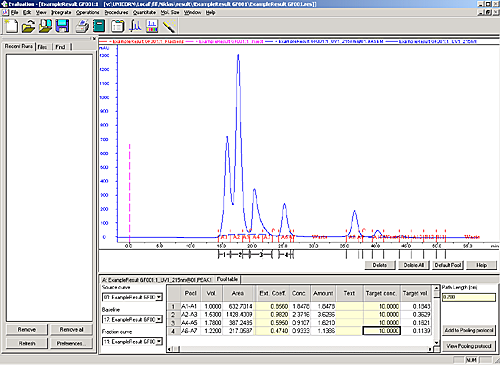500x365 pixels.
Task: Click the colored chart pooling icon
Action: pyautogui.click(x=152, y=26)
